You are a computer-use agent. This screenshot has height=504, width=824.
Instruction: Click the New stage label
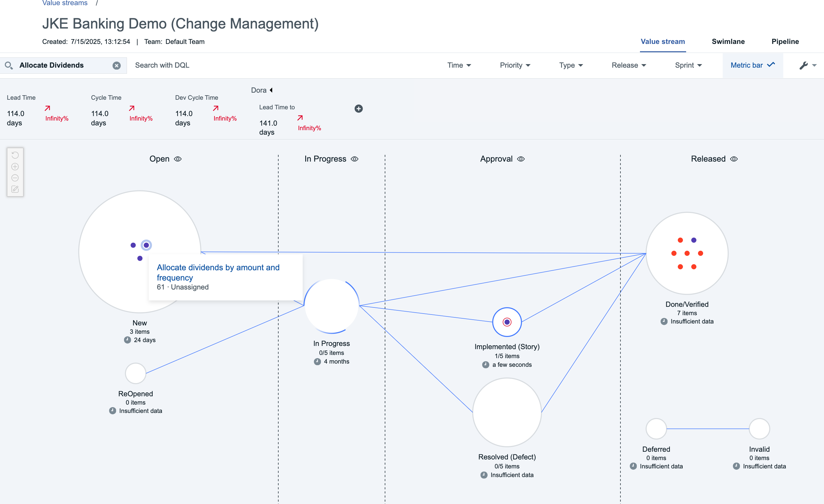140,323
